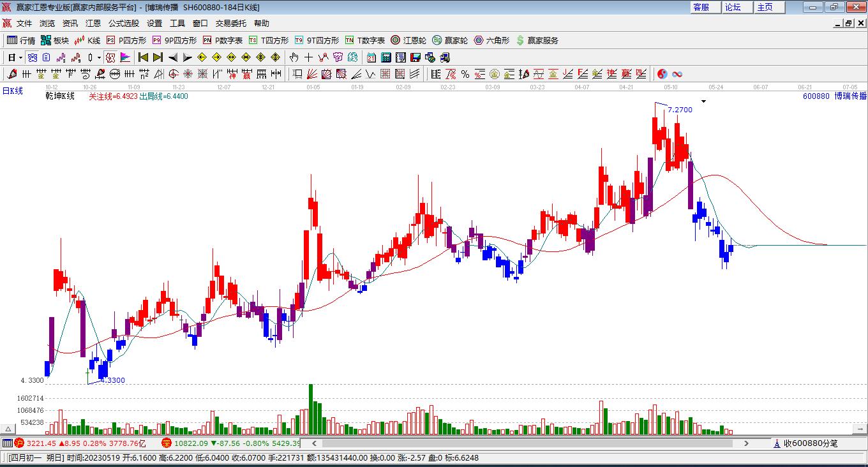The width and height of the screenshot is (868, 467).
Task: Open the T数字表 tool
Action: [x=365, y=40]
